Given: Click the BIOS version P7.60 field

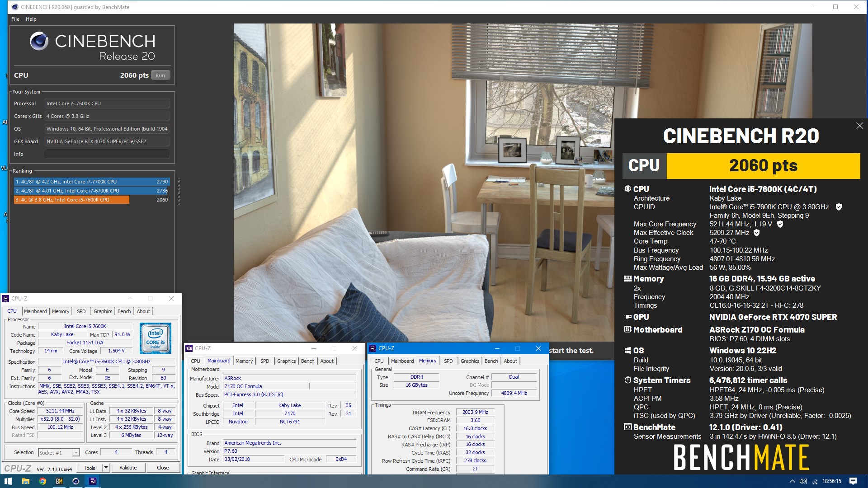Looking at the screenshot, I should (x=290, y=451).
